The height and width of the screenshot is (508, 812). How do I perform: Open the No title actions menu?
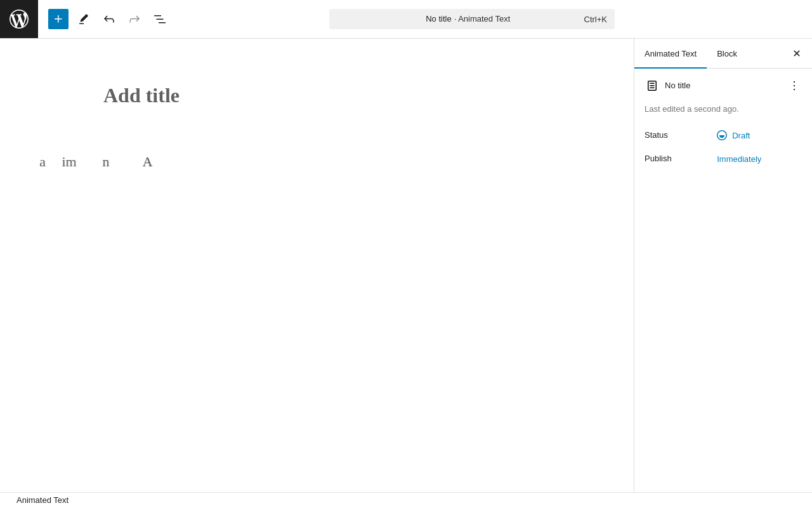click(x=794, y=86)
